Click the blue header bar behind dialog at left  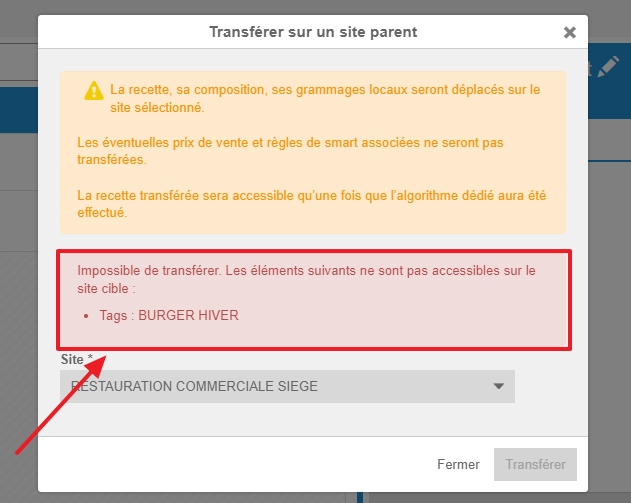[x=19, y=110]
